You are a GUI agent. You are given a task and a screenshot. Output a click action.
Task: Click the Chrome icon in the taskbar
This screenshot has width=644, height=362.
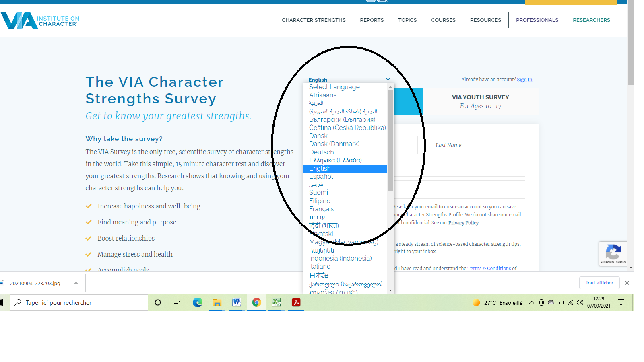256,302
